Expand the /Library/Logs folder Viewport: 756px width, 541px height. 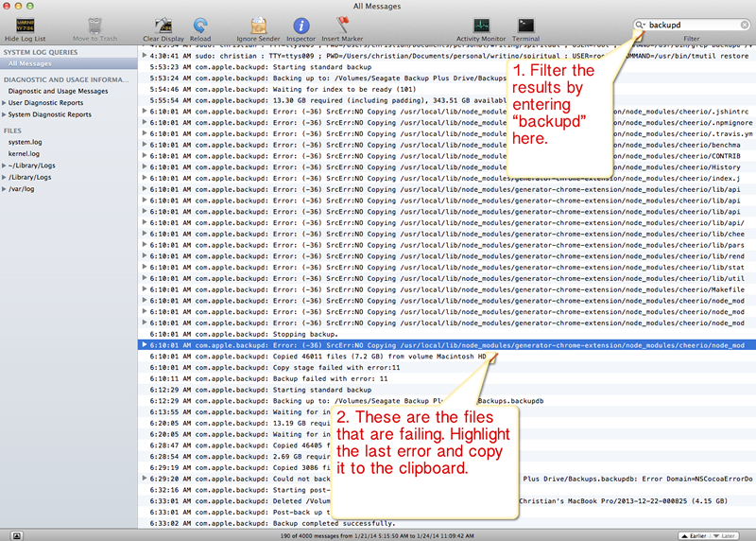pyautogui.click(x=4, y=177)
